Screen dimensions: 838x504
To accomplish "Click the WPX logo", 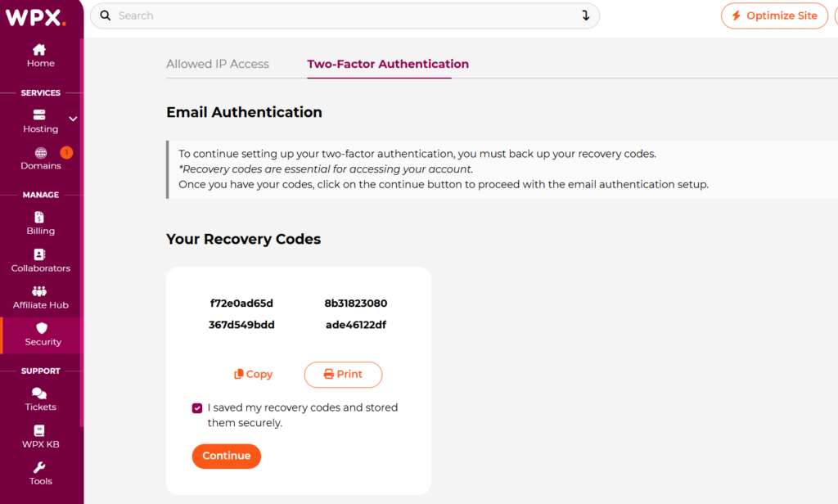I will click(34, 16).
